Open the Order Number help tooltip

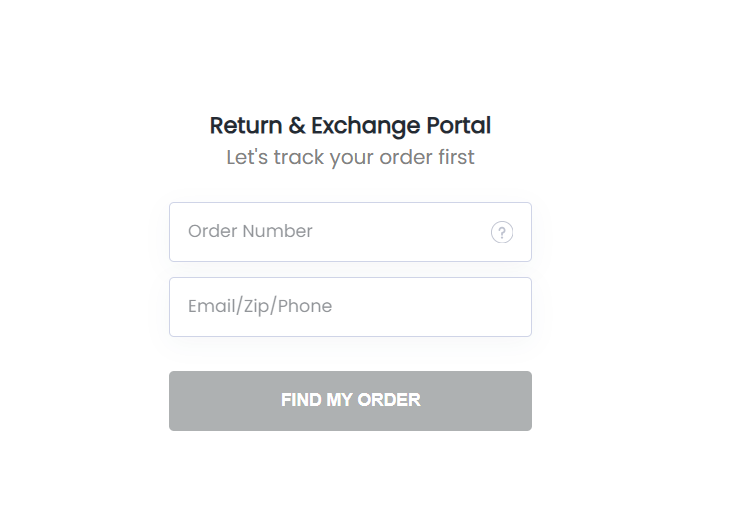[x=501, y=233]
